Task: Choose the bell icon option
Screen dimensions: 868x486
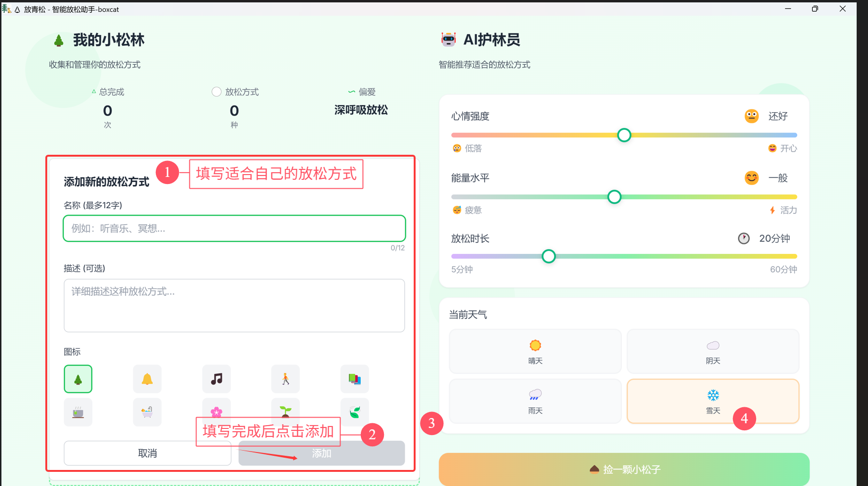Action: (147, 379)
